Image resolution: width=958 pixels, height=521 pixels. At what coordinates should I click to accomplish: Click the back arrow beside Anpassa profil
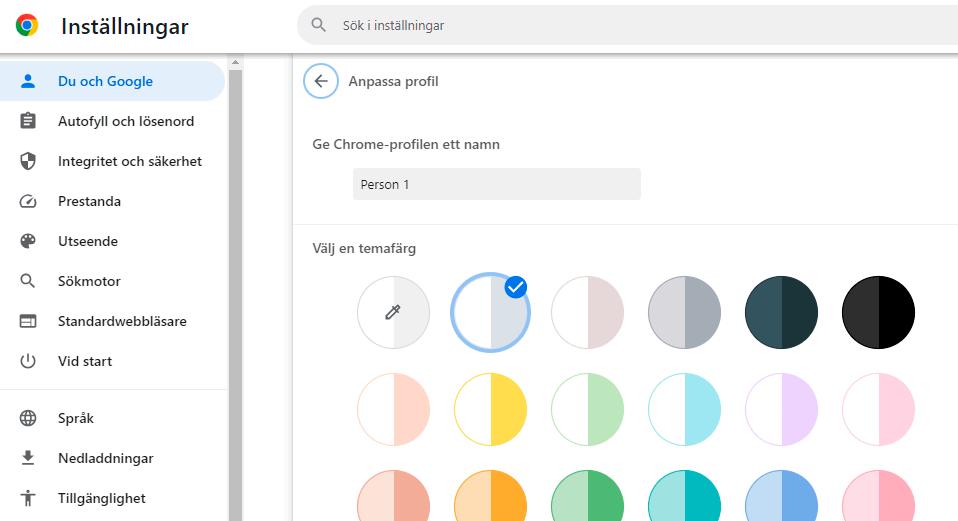pyautogui.click(x=320, y=81)
